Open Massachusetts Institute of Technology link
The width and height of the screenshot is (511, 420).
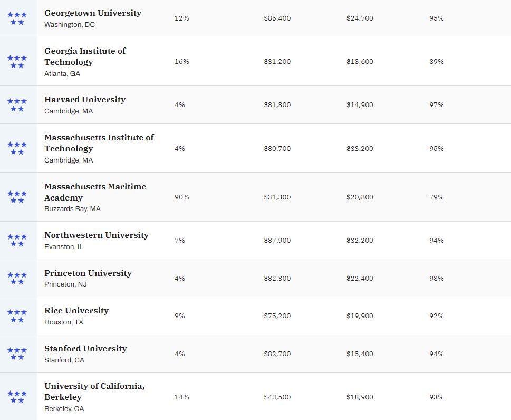click(x=99, y=143)
